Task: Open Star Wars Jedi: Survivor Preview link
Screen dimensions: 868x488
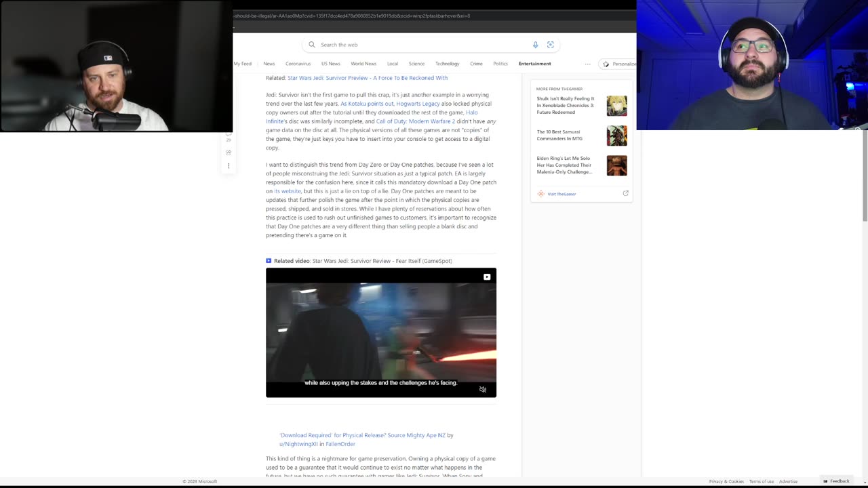Action: pyautogui.click(x=368, y=78)
